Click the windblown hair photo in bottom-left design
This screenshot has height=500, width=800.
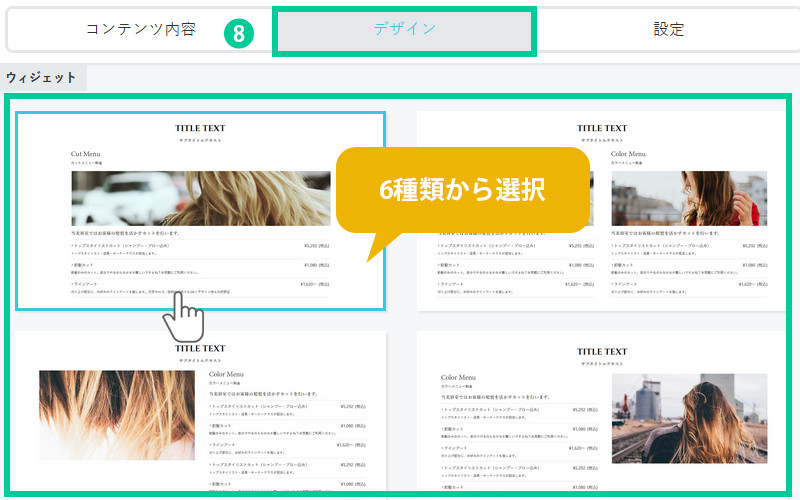pos(116,414)
